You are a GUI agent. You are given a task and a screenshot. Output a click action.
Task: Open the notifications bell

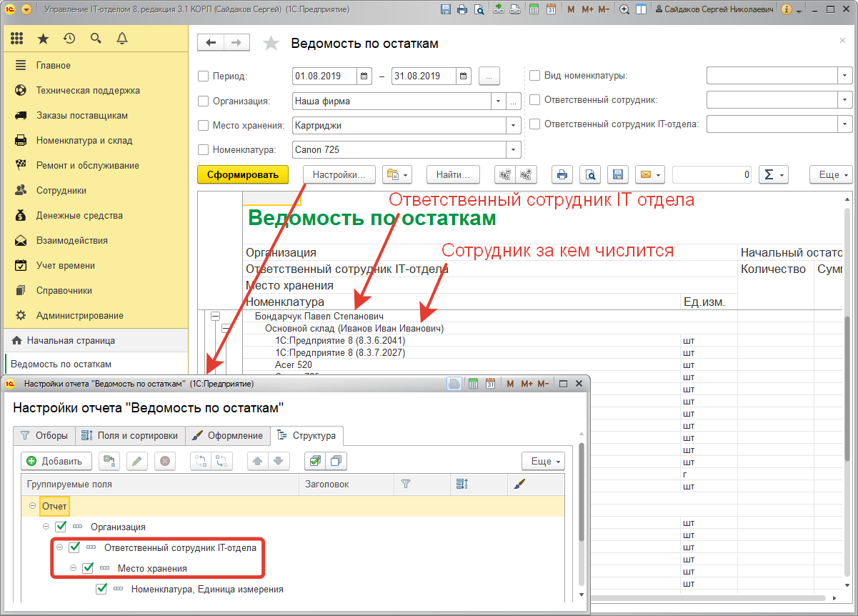pos(122,38)
